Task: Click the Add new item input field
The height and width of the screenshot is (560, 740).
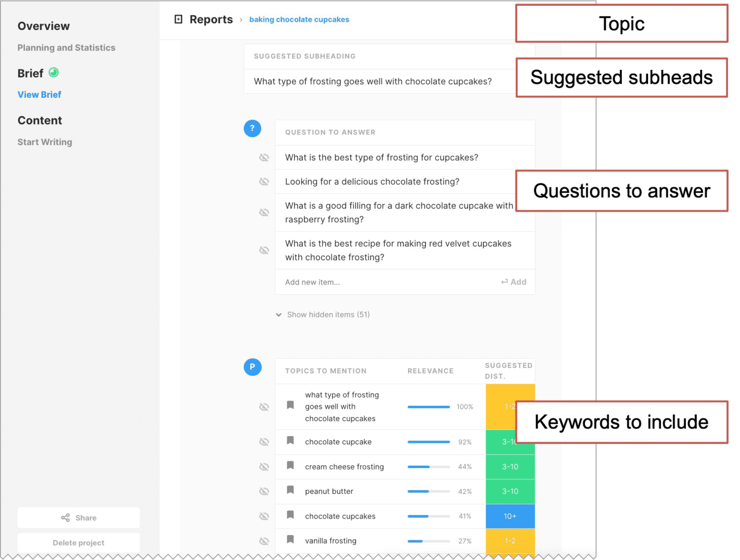Action: click(x=337, y=282)
